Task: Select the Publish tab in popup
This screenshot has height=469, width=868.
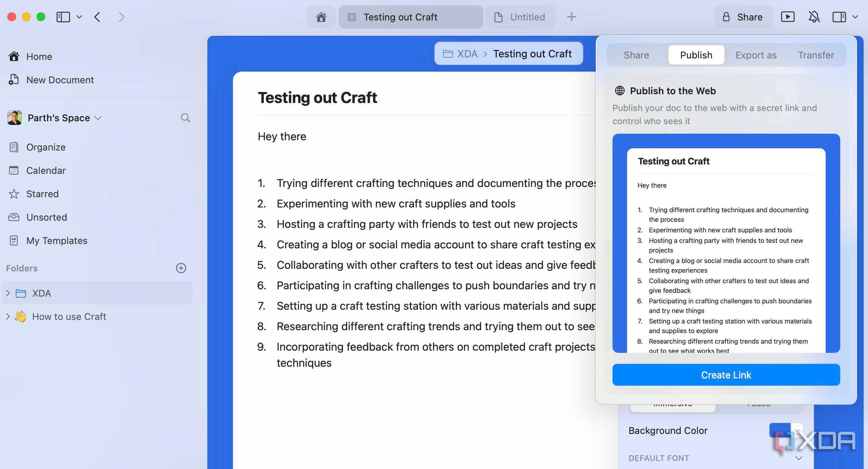Action: [x=696, y=55]
